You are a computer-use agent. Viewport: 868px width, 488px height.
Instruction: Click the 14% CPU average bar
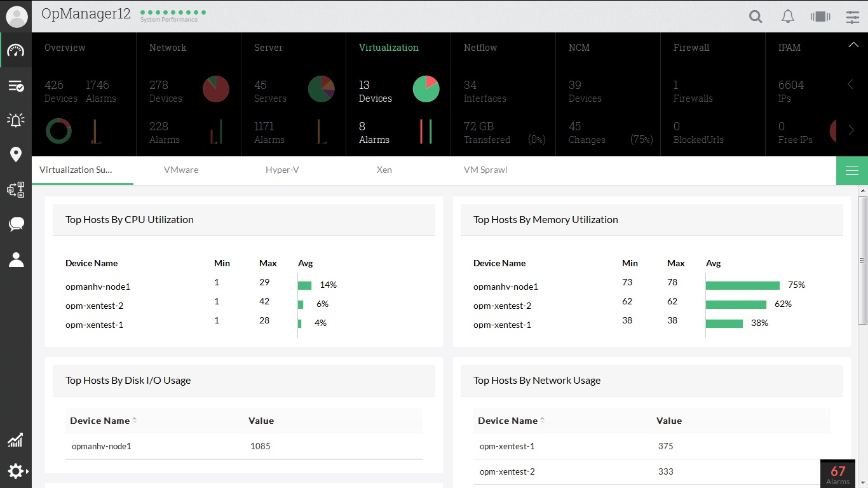[x=305, y=285]
